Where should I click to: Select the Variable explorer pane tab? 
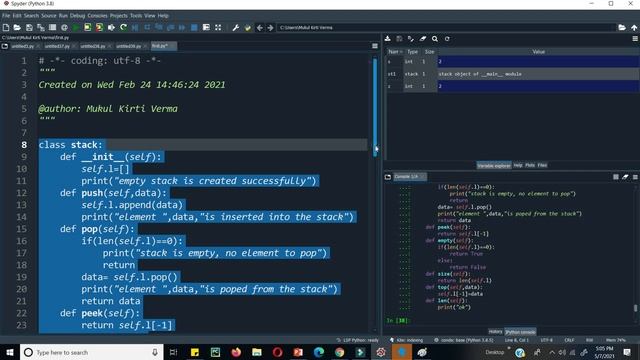494,165
